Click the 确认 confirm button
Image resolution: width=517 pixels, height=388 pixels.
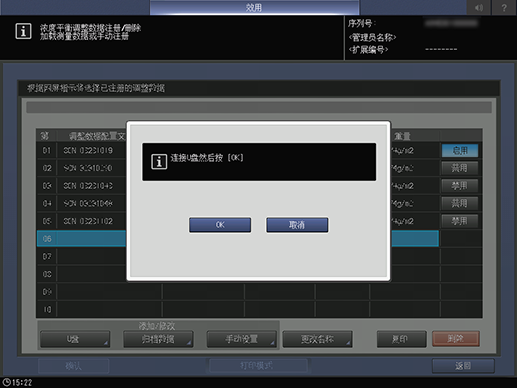74,366
